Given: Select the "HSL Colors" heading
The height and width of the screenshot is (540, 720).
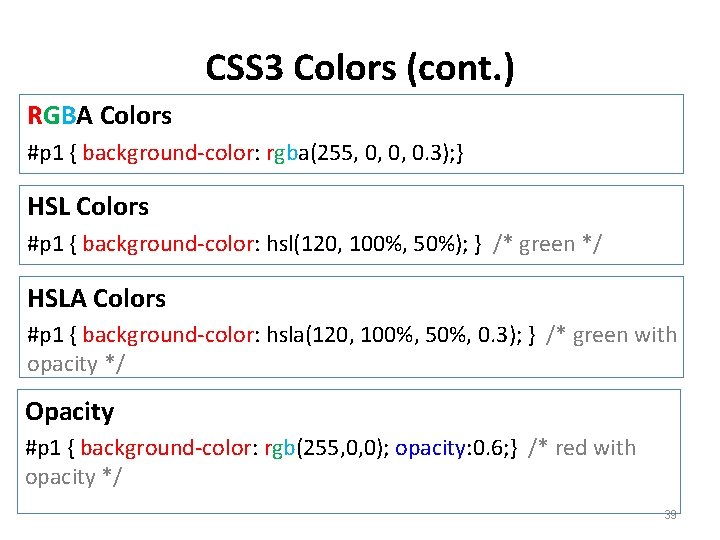Looking at the screenshot, I should point(88,207).
